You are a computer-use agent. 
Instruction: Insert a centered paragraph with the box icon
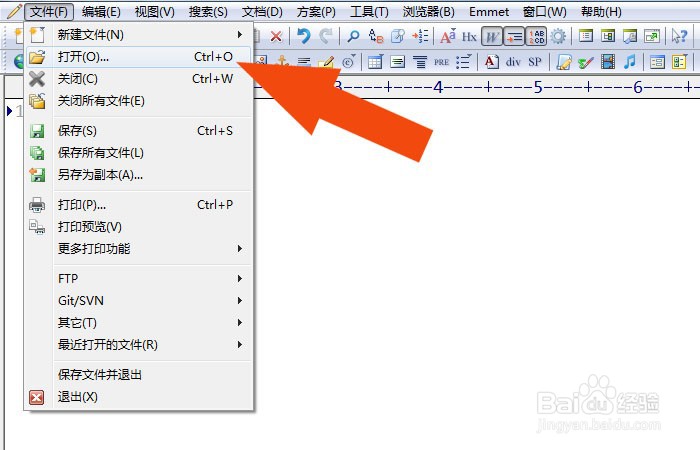click(397, 62)
